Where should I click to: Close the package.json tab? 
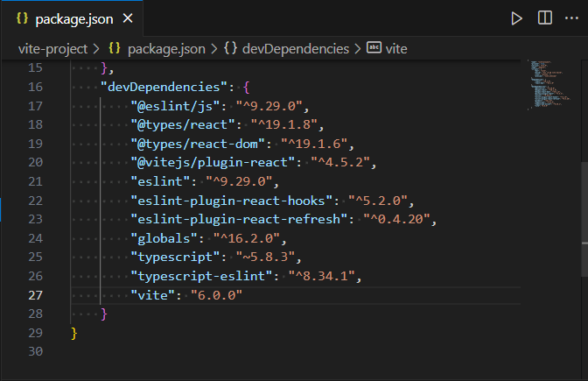click(128, 18)
